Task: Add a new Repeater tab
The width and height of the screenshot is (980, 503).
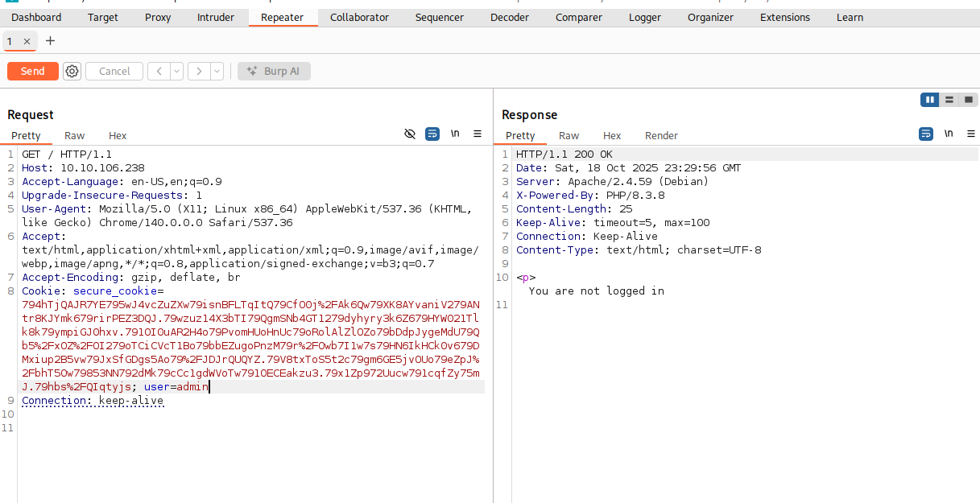Action: pos(50,40)
